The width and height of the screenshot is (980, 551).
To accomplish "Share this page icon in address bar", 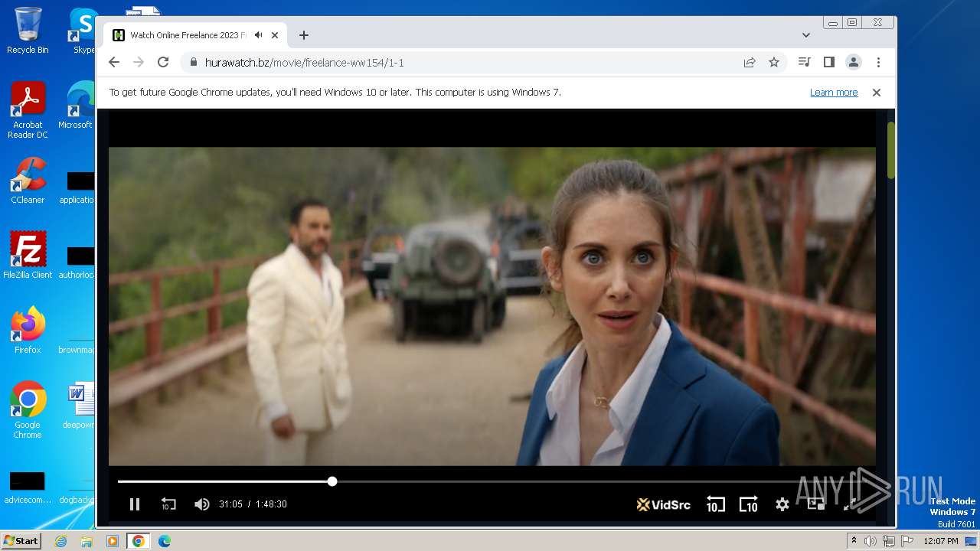I will [750, 63].
